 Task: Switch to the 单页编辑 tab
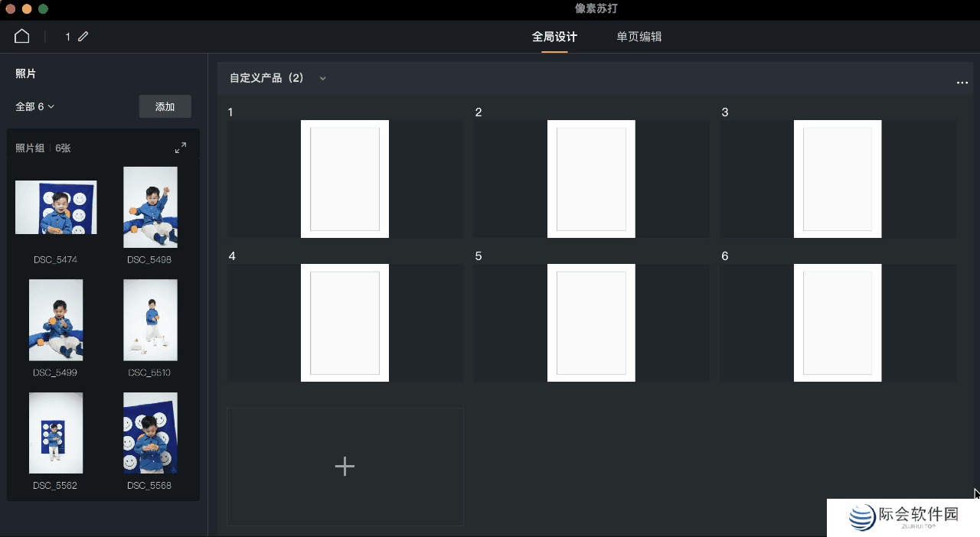(x=638, y=36)
